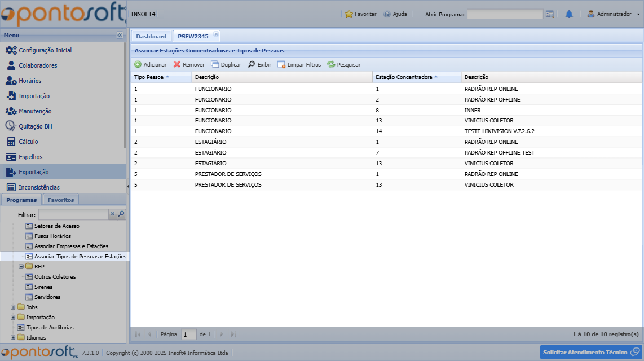Click the Duplicar toolbar icon
This screenshot has width=644, height=361.
coord(215,65)
